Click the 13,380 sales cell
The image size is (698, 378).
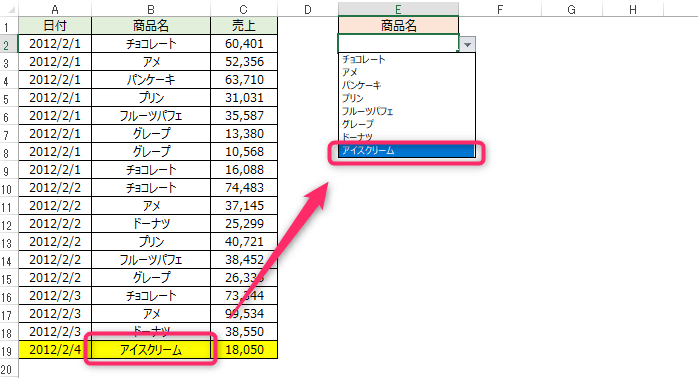point(243,134)
